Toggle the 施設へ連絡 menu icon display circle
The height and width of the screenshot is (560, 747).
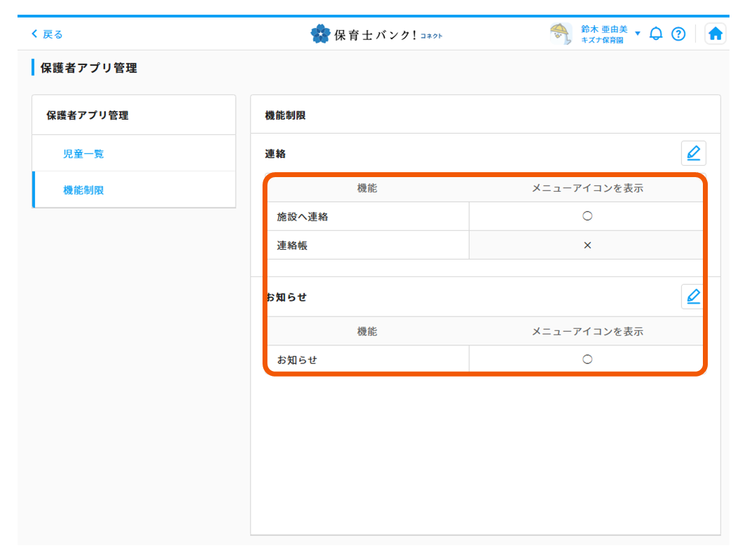tap(586, 216)
